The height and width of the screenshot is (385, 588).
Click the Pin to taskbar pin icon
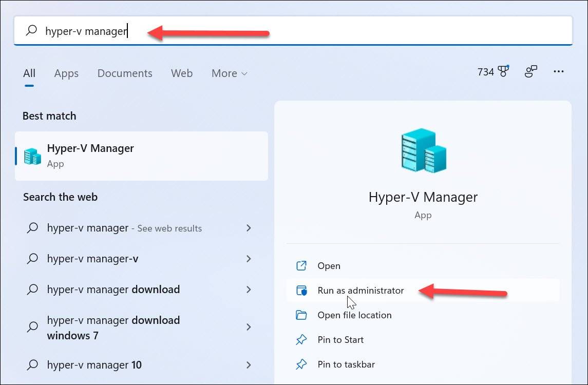coord(301,364)
